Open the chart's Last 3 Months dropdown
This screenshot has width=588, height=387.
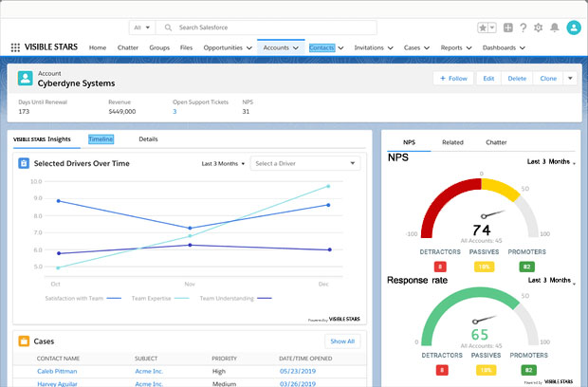pos(223,163)
